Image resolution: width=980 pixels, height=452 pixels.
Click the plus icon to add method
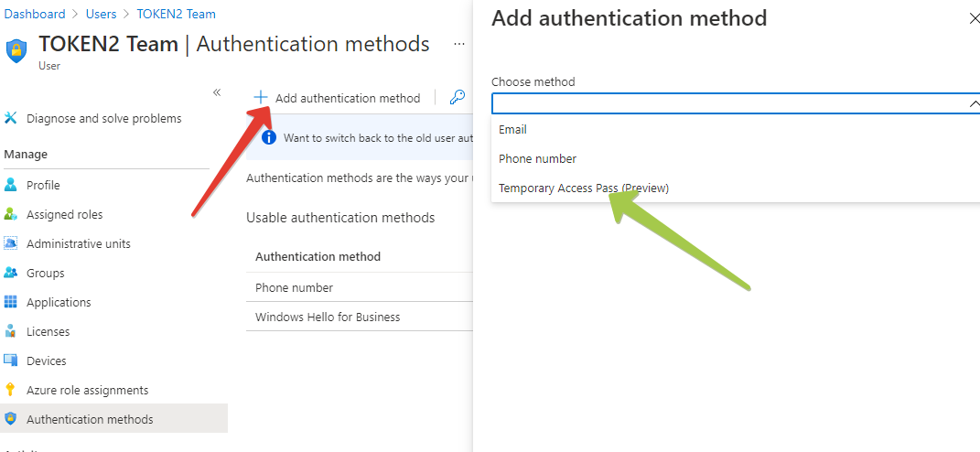(261, 98)
